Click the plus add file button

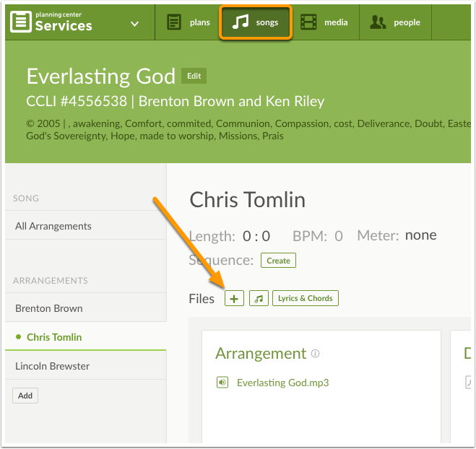tap(234, 299)
